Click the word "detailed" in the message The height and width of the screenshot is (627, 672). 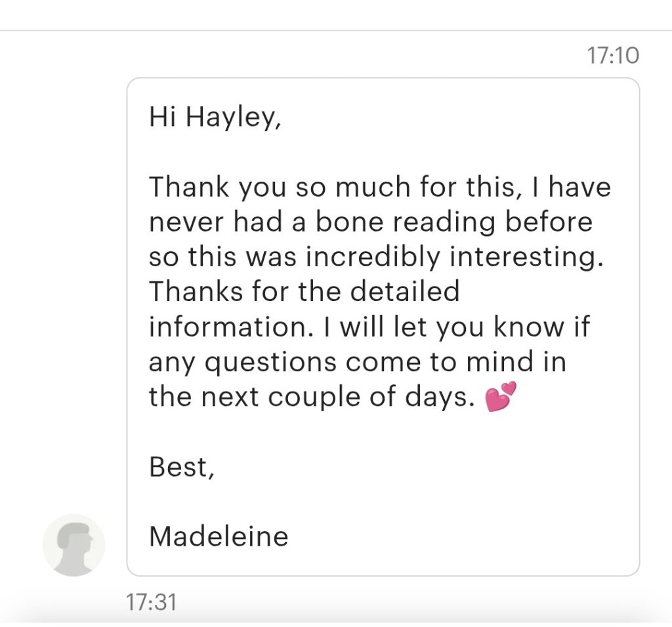(404, 292)
